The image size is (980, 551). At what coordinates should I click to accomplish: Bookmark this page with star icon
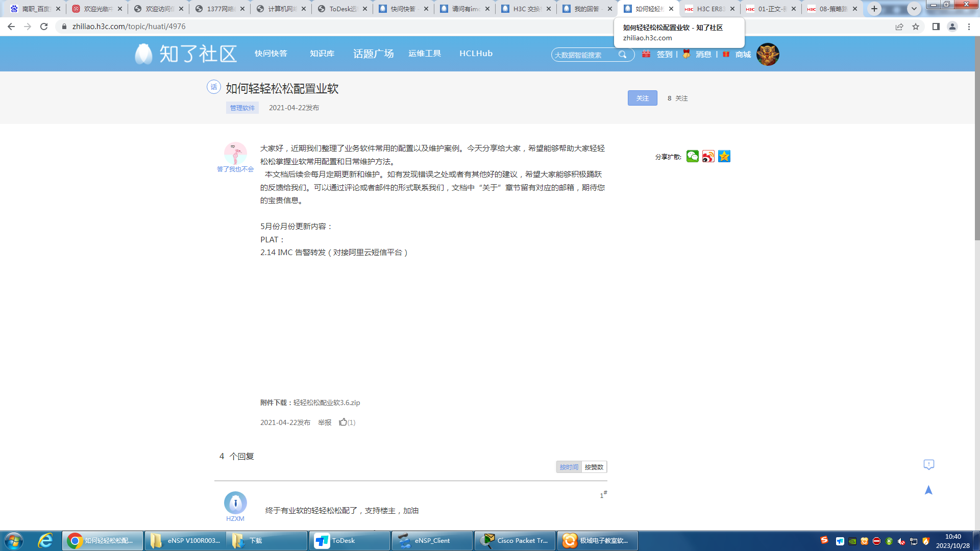tap(916, 27)
